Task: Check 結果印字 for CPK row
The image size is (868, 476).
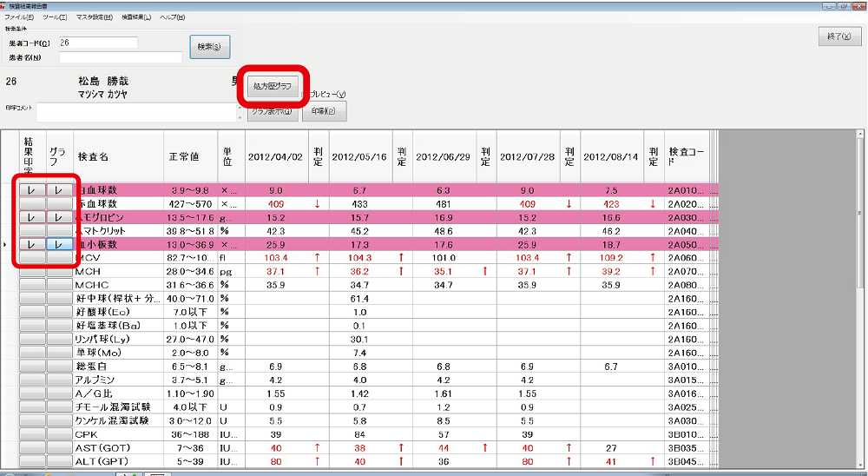Action: pyautogui.click(x=33, y=434)
